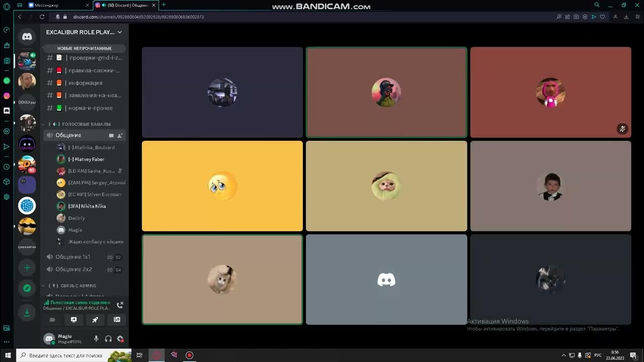The image size is (644, 362).
Task: Open Windows Start menu
Action: click(8, 355)
